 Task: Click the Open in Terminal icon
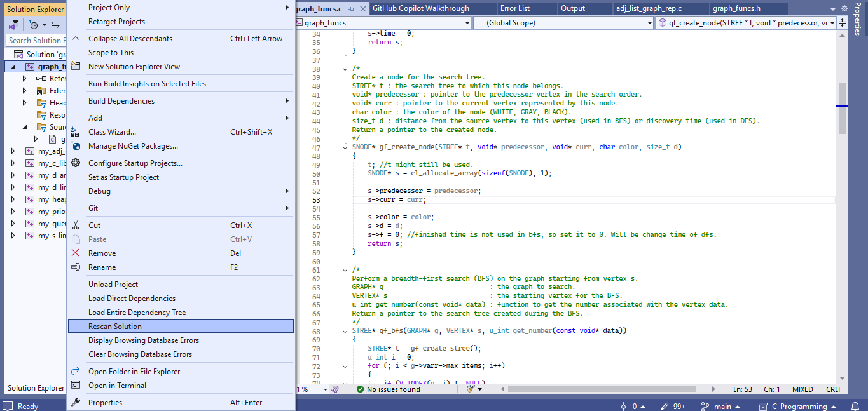76,386
